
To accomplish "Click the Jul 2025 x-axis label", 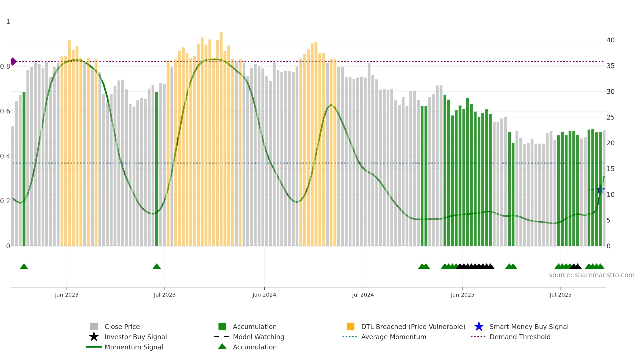I will [x=561, y=295].
